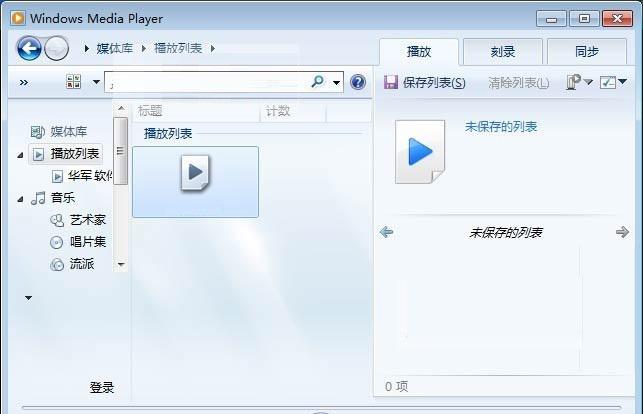Open the 媒体库 breadcrumb

115,48
